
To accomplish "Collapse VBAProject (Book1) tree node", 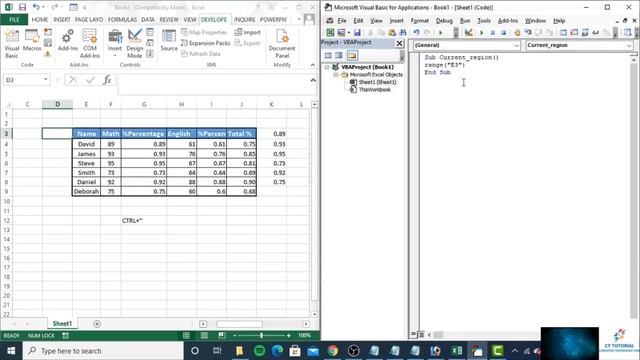I will coord(327,67).
